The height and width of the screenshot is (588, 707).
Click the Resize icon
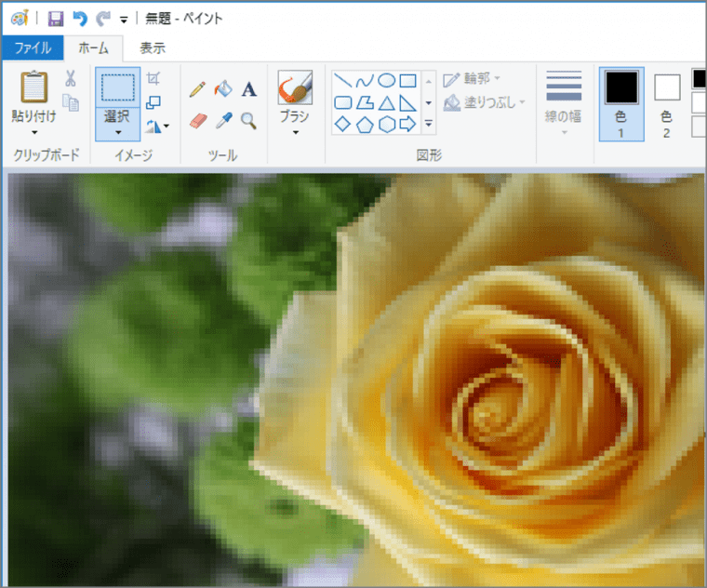click(153, 103)
